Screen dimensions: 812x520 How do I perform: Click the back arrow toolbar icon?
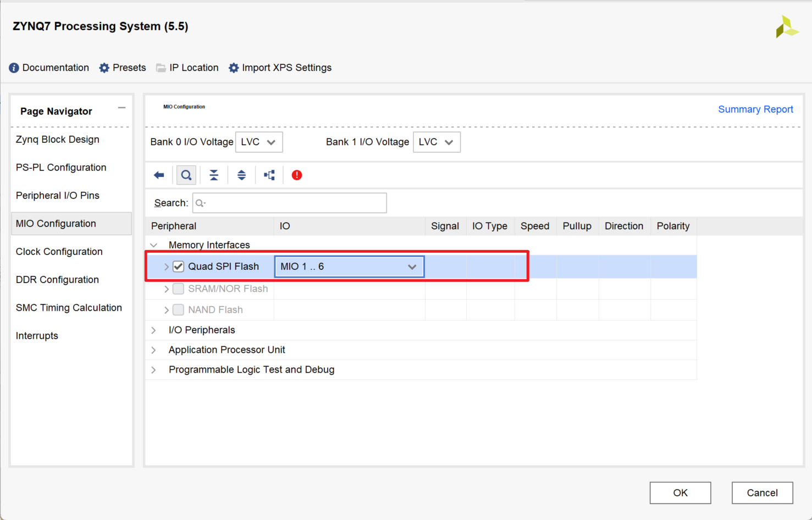pos(159,175)
